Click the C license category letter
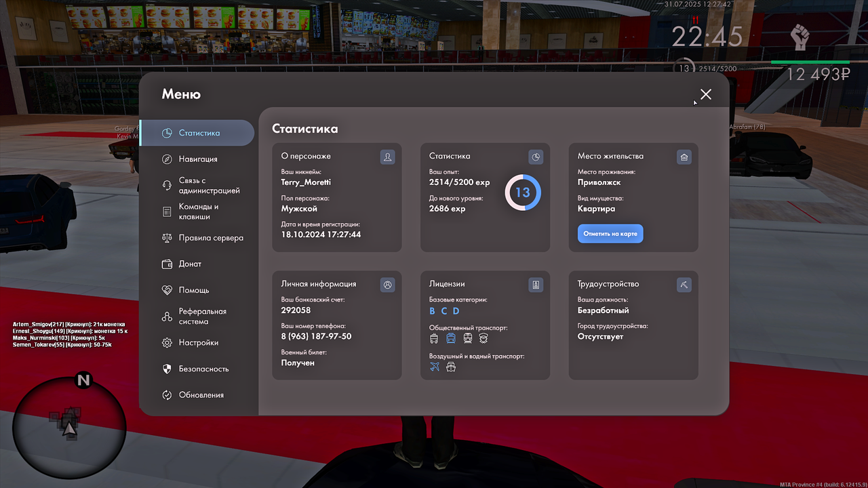 pos(444,311)
